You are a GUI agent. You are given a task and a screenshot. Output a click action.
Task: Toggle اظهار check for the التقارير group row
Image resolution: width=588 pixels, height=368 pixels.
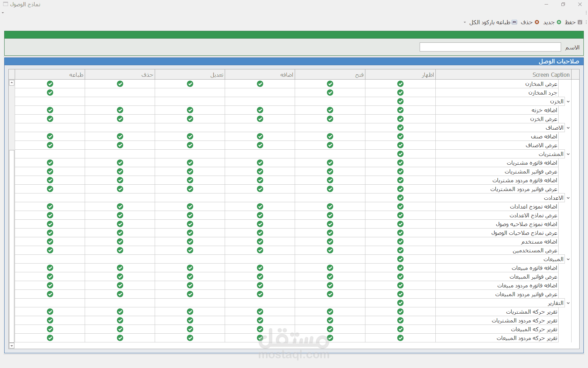click(x=400, y=303)
